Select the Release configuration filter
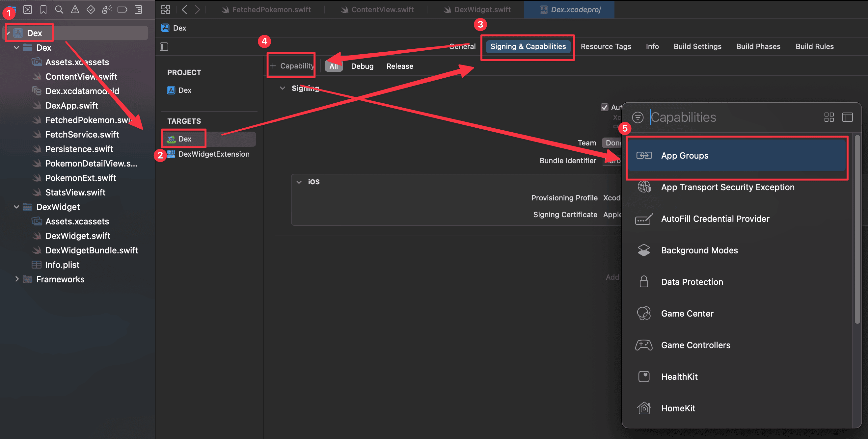The width and height of the screenshot is (868, 439). coord(400,66)
